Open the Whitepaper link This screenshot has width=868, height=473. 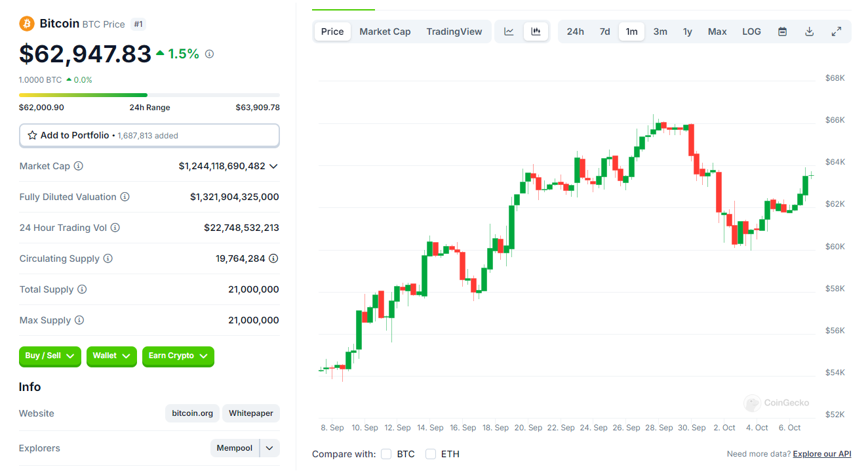[251, 413]
